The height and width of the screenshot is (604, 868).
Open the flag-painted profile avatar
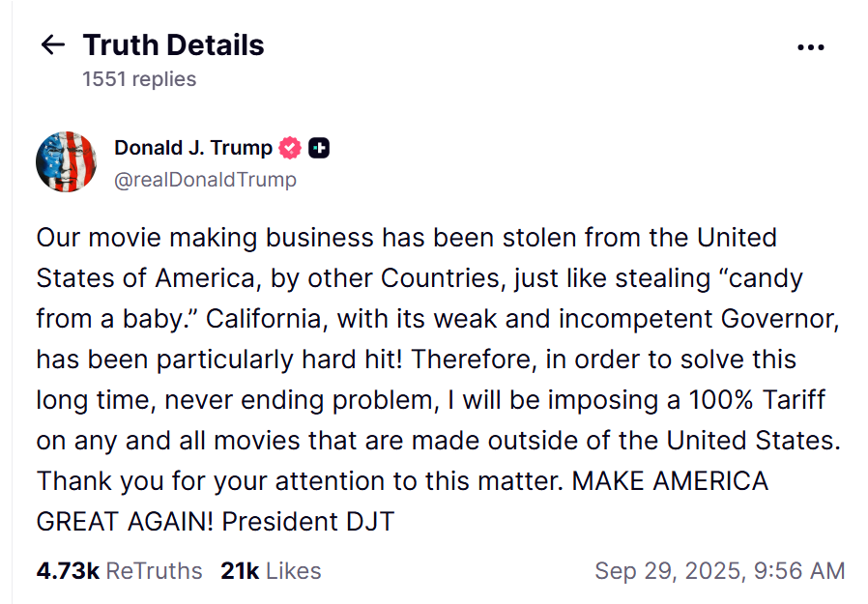pos(67,162)
